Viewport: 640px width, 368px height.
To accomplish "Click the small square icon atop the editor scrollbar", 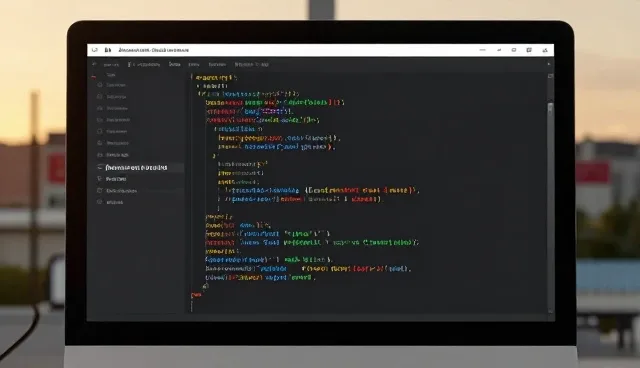I will click(x=550, y=76).
